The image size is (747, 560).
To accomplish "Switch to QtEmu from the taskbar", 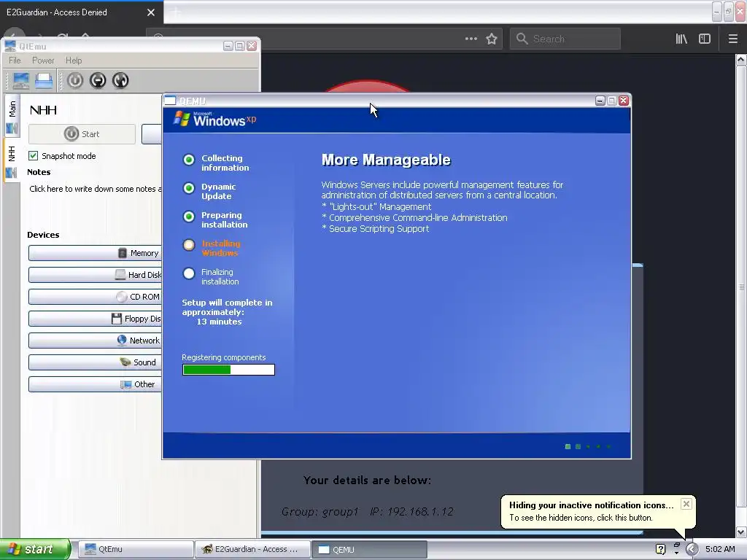I will (x=136, y=549).
